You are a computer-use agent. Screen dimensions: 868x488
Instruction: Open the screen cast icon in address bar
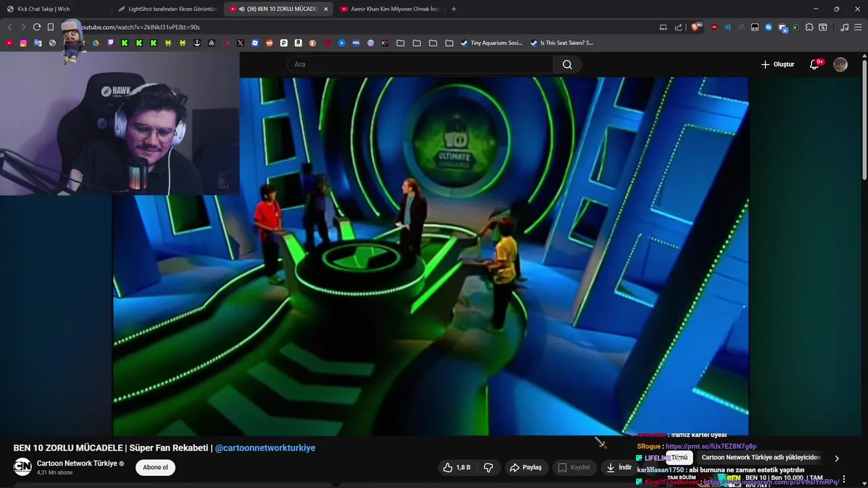(x=663, y=27)
